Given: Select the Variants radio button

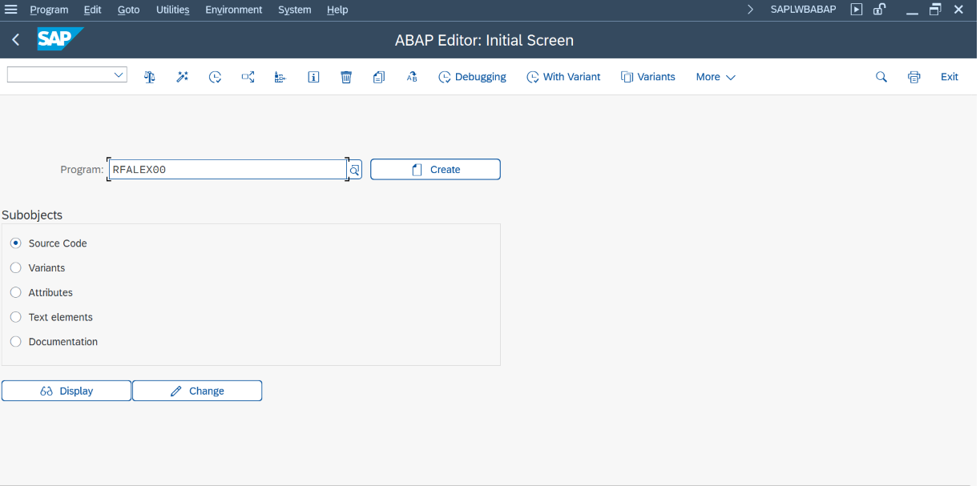Looking at the screenshot, I should 16,268.
